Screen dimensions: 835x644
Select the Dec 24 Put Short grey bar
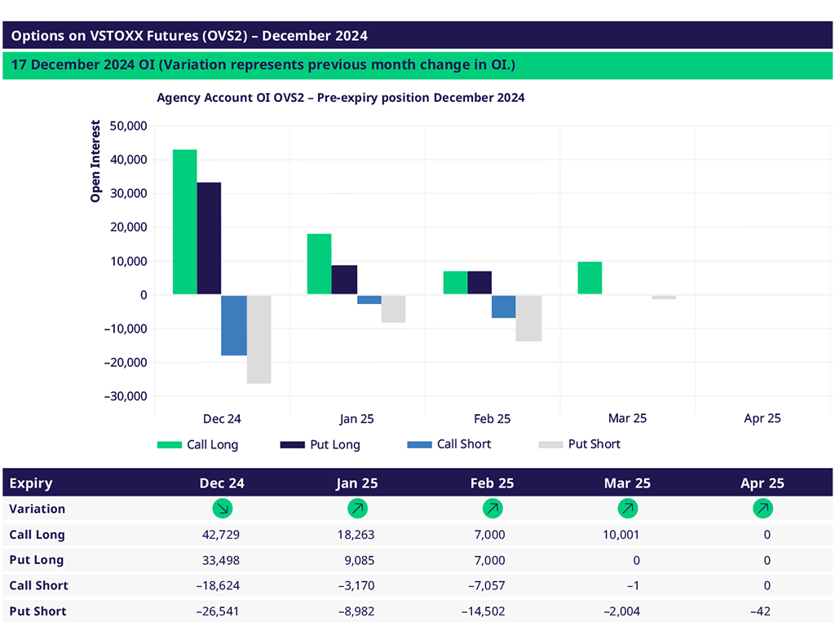point(258,338)
